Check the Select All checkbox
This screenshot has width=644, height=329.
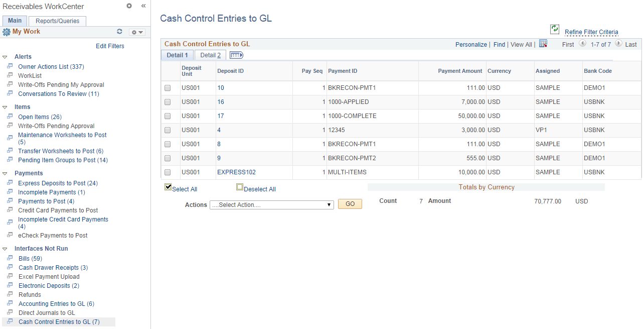click(168, 187)
